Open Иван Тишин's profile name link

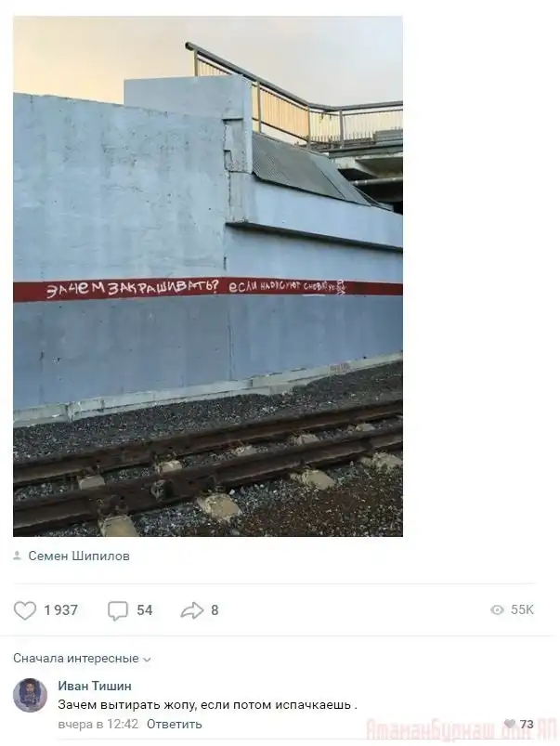pyautogui.click(x=95, y=686)
